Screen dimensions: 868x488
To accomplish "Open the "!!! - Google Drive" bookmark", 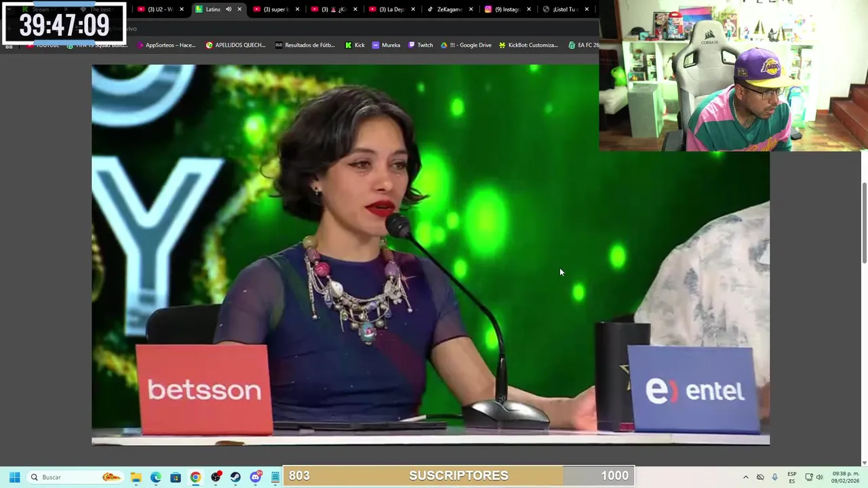I will coord(467,45).
